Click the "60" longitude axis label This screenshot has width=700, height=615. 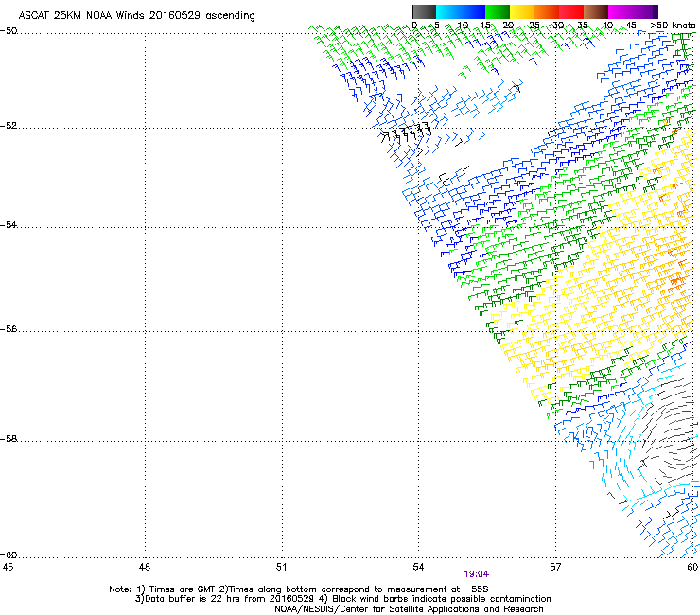click(692, 567)
